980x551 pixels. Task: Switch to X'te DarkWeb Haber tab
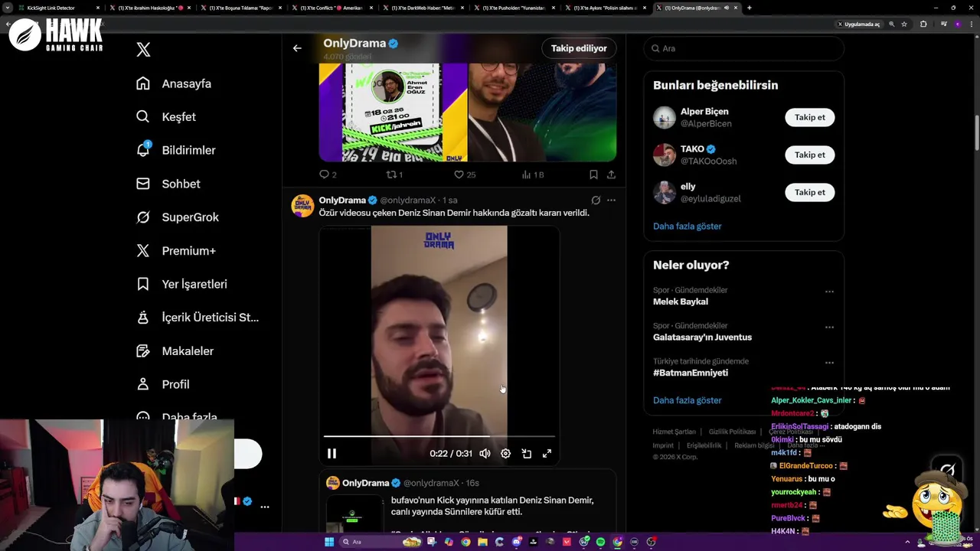click(x=425, y=8)
